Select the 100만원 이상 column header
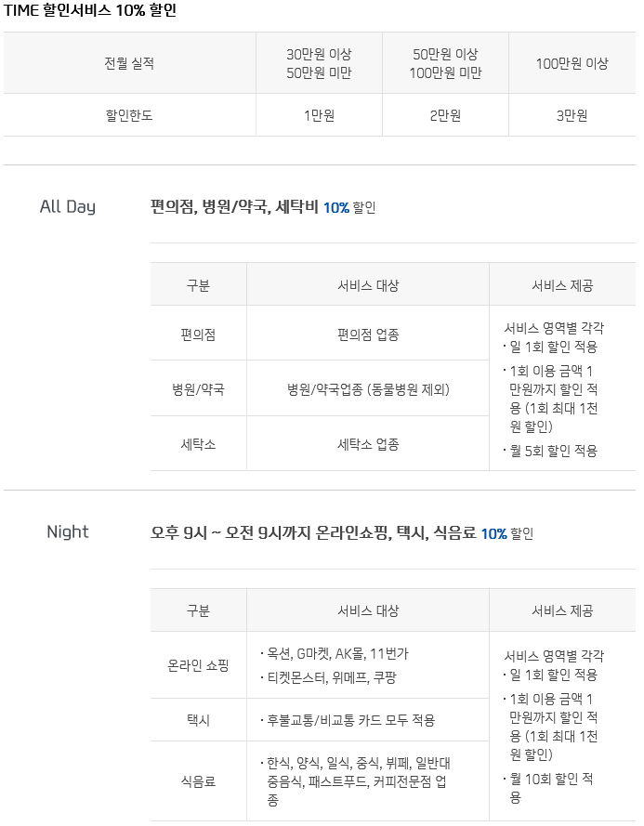This screenshot has width=644, height=826. click(x=572, y=63)
